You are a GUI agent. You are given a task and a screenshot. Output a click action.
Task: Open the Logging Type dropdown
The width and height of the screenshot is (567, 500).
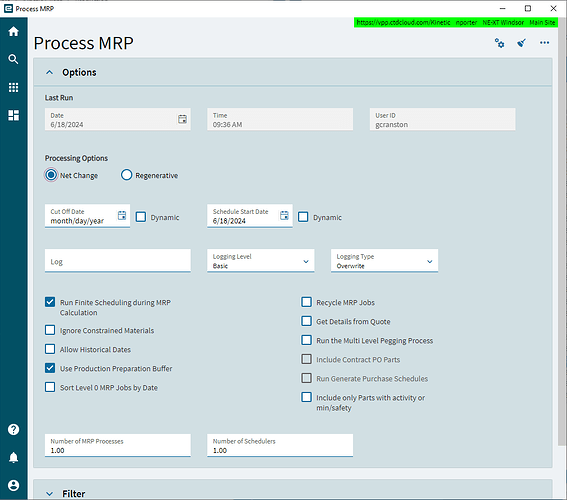click(x=384, y=261)
